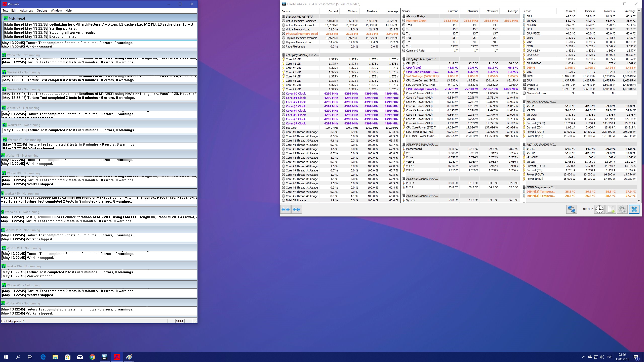Open HWiNFO sensor settings gear
The image size is (644, 362).
tap(622, 209)
